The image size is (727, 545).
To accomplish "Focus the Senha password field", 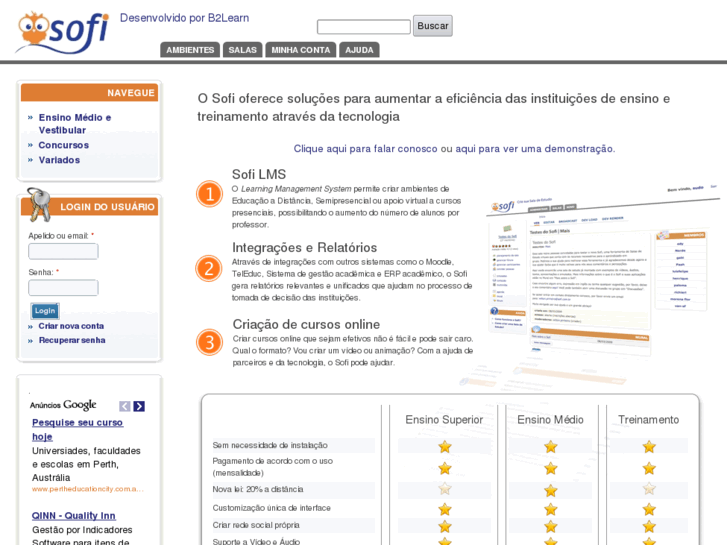I will [x=64, y=288].
